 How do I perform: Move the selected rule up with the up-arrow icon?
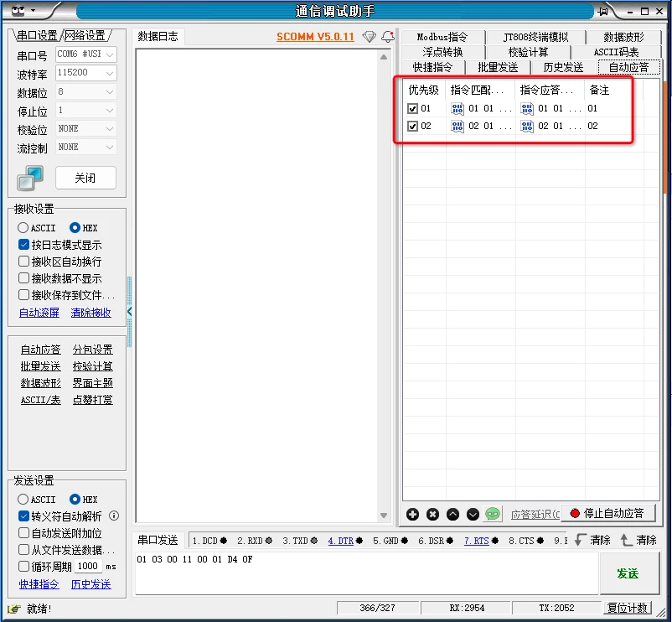click(x=453, y=516)
